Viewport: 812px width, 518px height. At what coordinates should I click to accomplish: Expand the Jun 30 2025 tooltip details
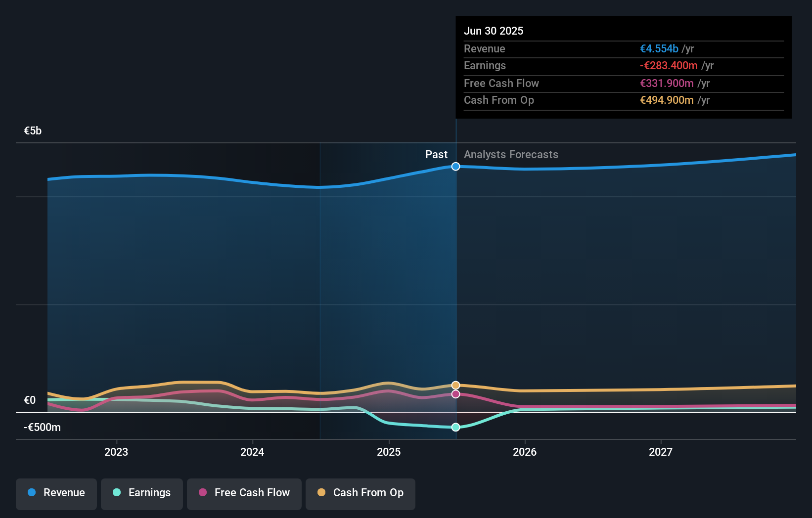494,31
